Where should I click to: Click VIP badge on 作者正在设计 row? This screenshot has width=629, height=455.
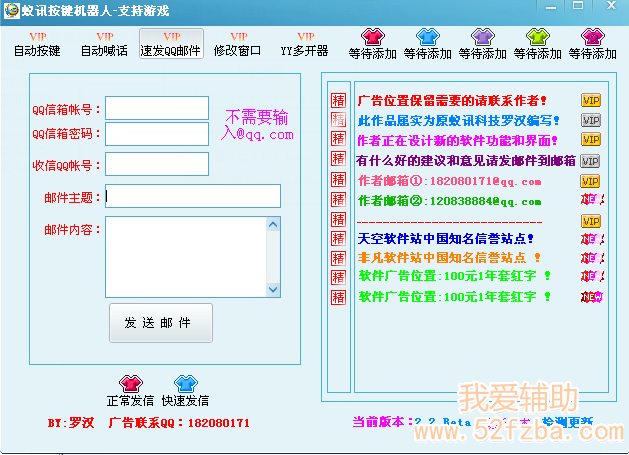[591, 139]
